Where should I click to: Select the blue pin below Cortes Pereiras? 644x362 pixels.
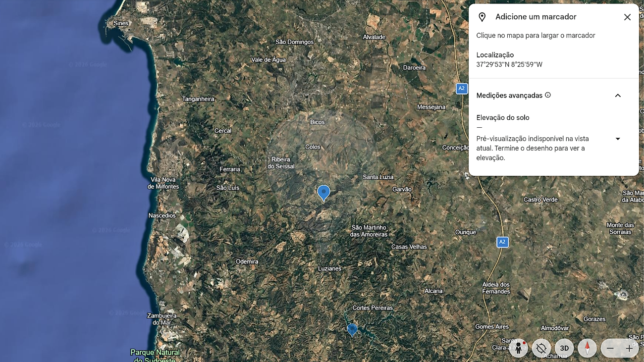tap(352, 330)
